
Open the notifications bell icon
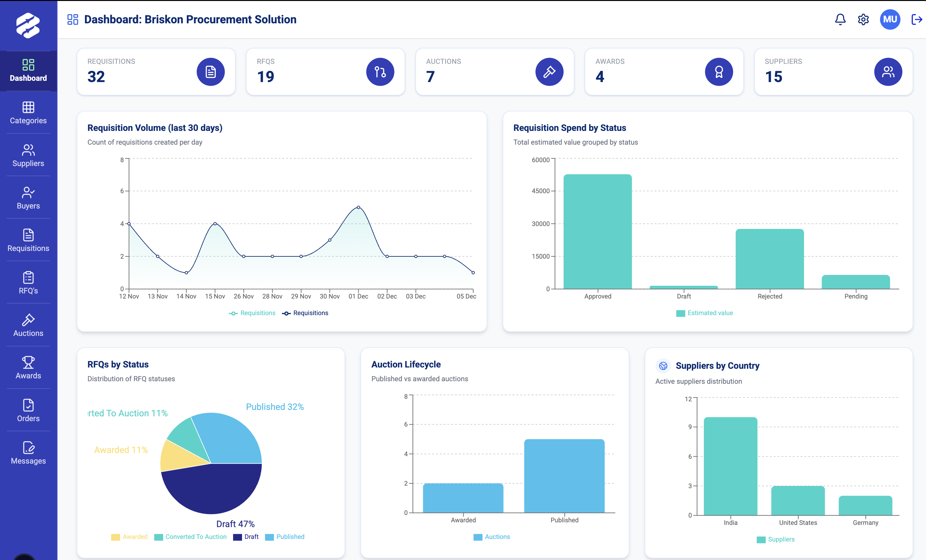tap(840, 19)
